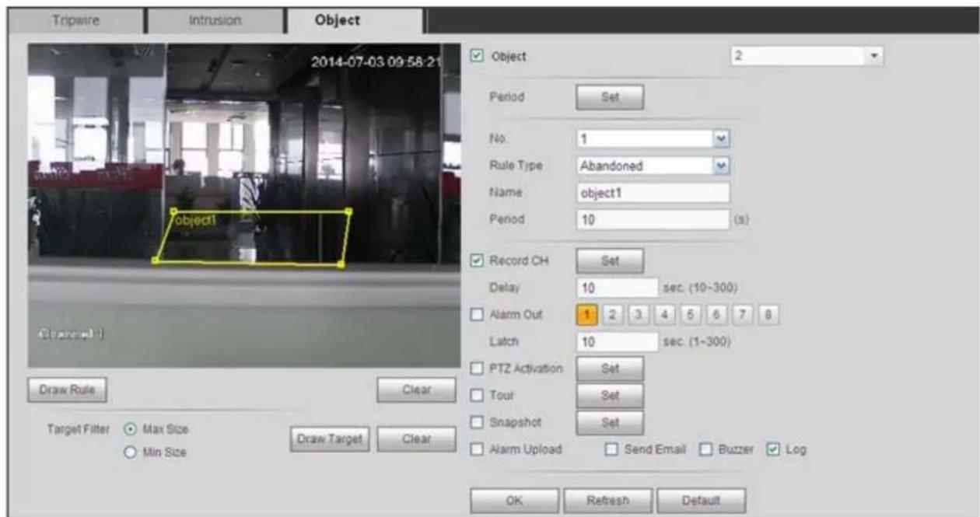Click the Period seconds input field

[x=653, y=219]
